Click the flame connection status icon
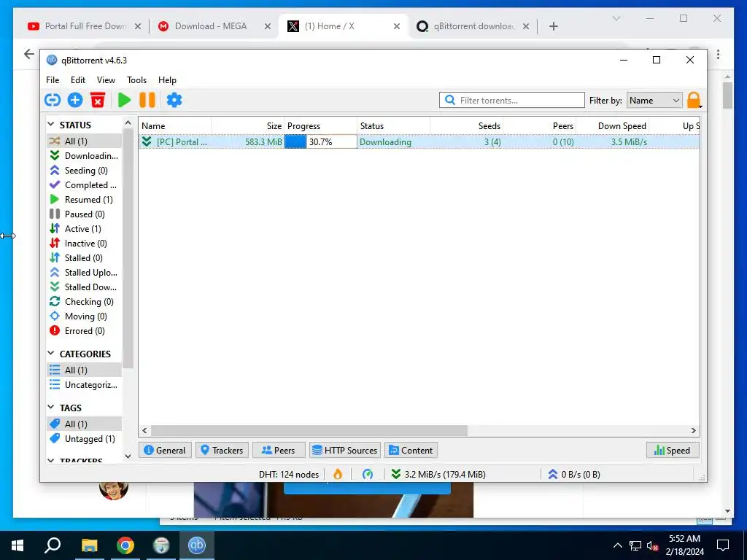The width and height of the screenshot is (747, 560). [x=338, y=474]
